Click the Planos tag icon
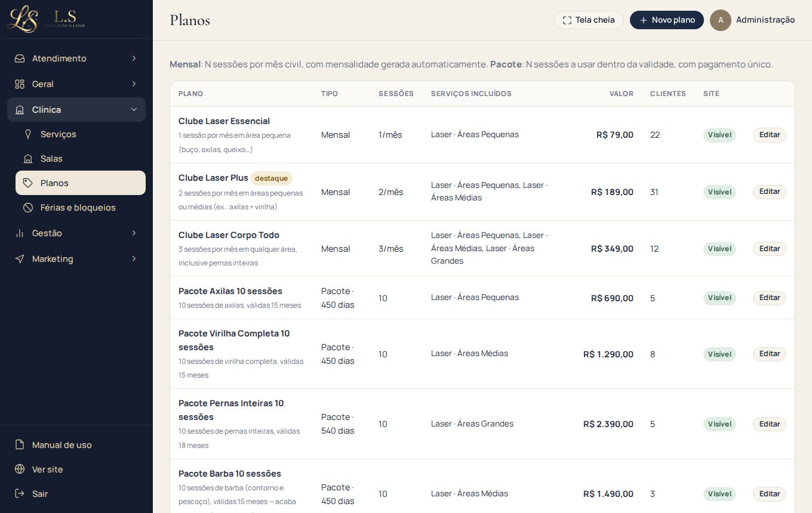Screen dimensions: 812x513 [x=28, y=183]
